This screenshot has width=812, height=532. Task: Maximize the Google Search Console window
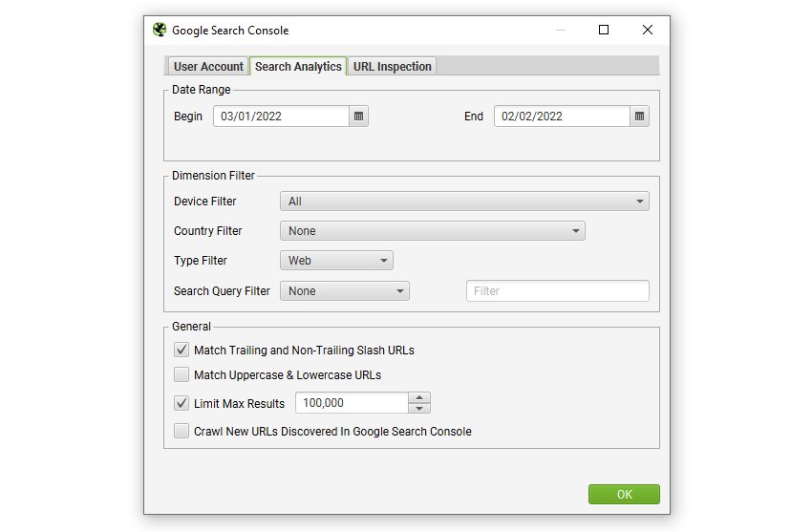[x=604, y=30]
